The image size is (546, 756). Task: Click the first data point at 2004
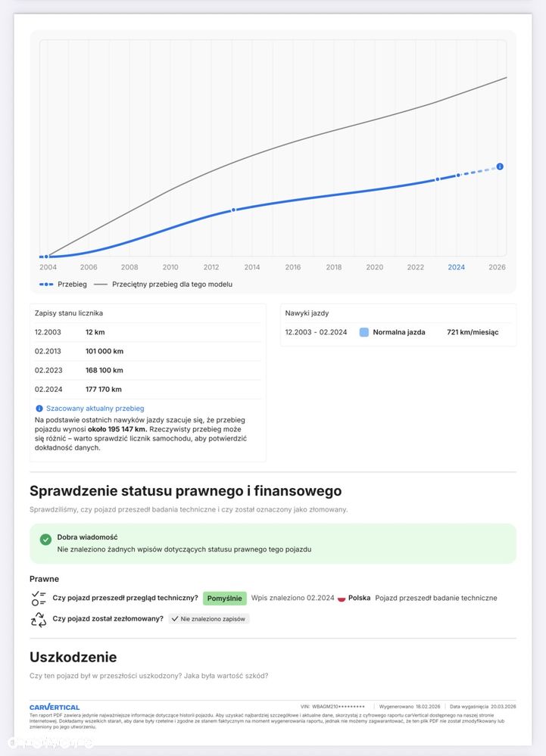[x=46, y=257]
